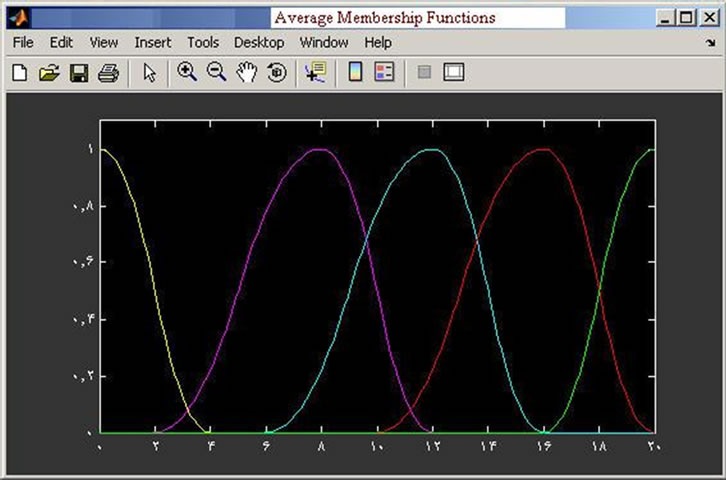Open the Window menu
Screen dimensions: 726x480
pos(324,43)
